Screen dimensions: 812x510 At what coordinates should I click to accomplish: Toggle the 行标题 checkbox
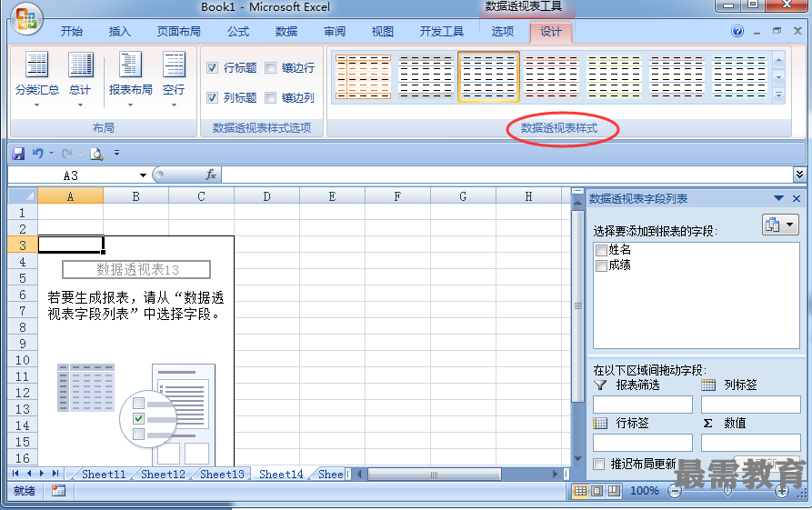click(x=212, y=68)
